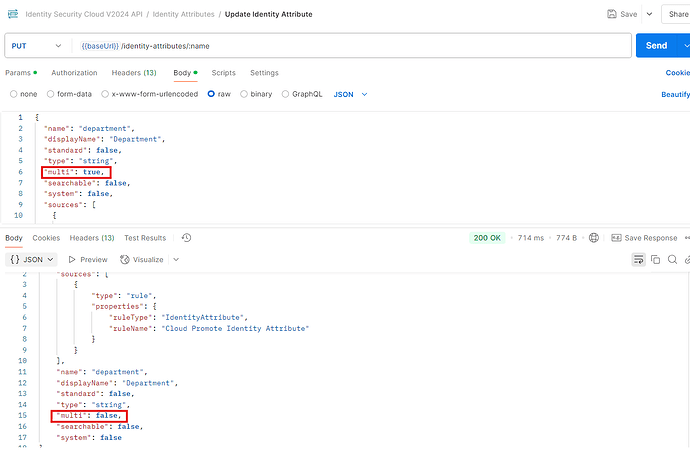Copy the response body with copy icon

point(656,260)
